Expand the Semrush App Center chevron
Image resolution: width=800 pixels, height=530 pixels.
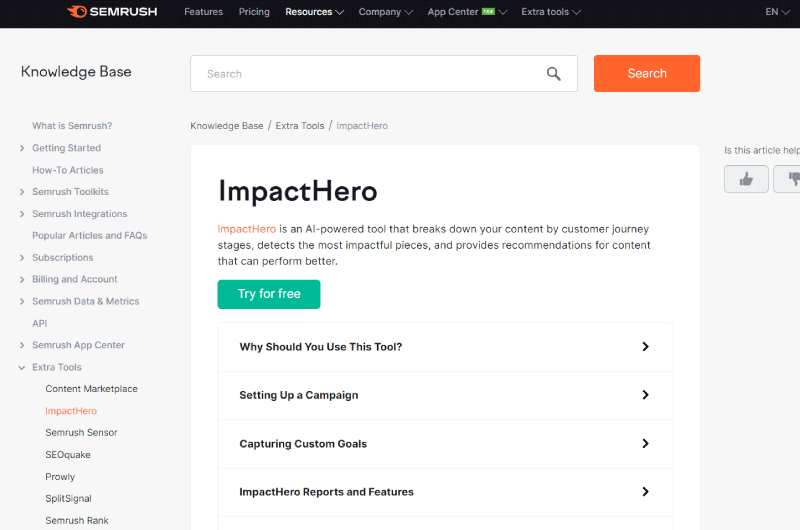point(22,345)
